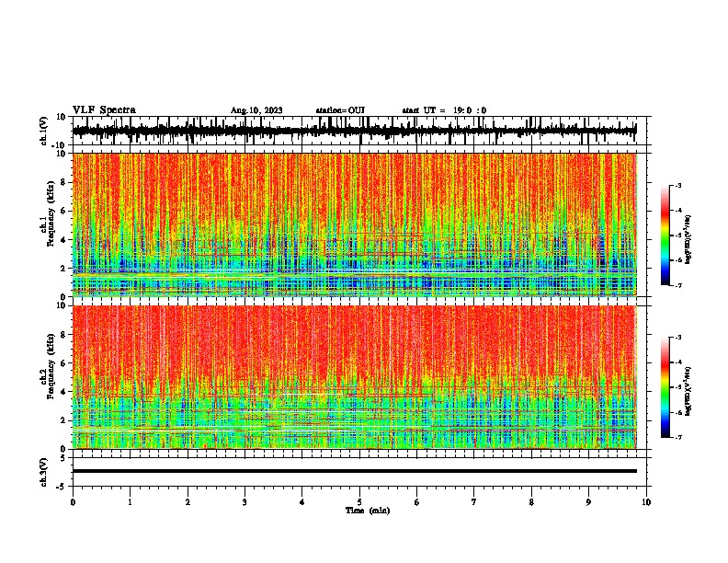Viewport: 728px width, 563px height.
Task: Click the "VLF Spectra" plot title
Action: 104,110
